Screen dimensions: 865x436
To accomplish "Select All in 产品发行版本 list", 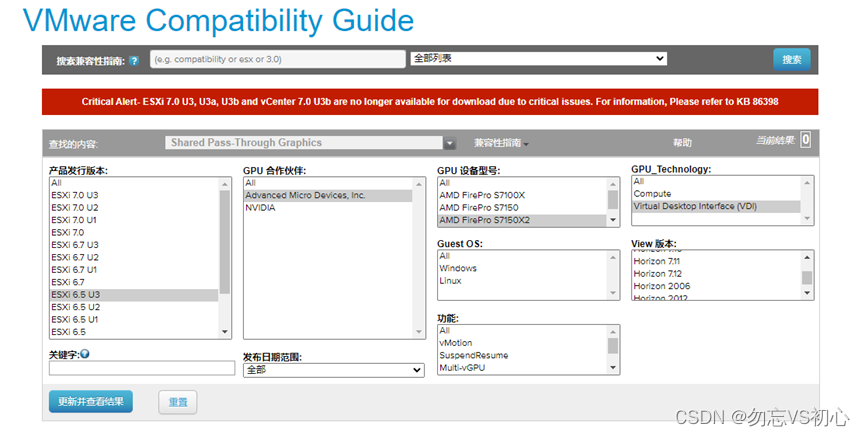I will coord(134,183).
